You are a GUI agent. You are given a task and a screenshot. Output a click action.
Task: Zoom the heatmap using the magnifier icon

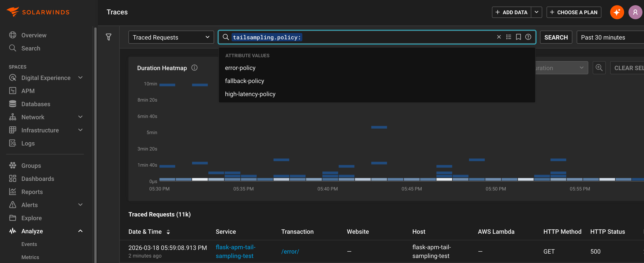pyautogui.click(x=599, y=67)
